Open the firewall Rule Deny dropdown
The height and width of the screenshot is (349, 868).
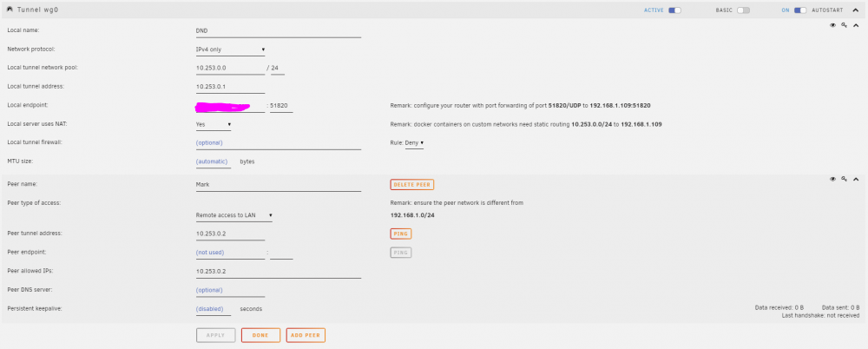[414, 143]
